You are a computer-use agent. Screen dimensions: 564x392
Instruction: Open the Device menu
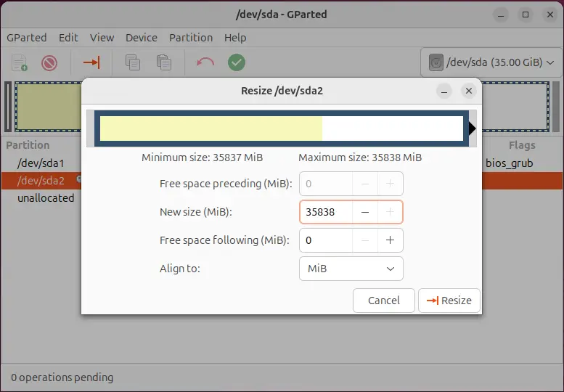(x=142, y=38)
